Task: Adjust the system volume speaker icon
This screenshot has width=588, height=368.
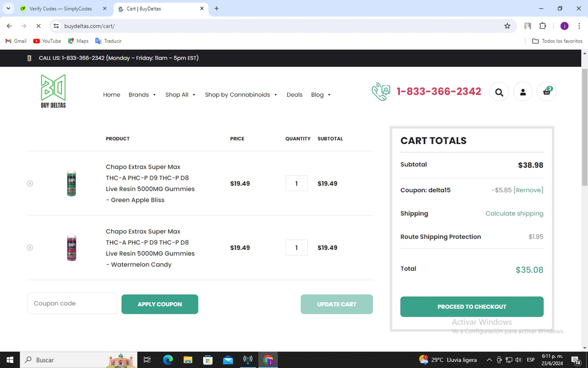Action: point(519,360)
